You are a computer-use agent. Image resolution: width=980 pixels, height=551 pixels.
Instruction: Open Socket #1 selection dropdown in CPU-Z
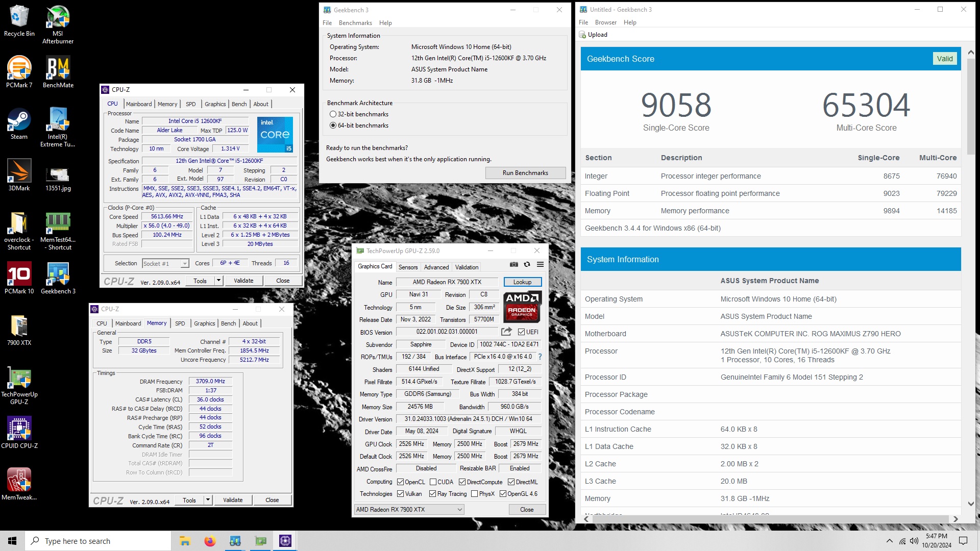click(x=165, y=264)
